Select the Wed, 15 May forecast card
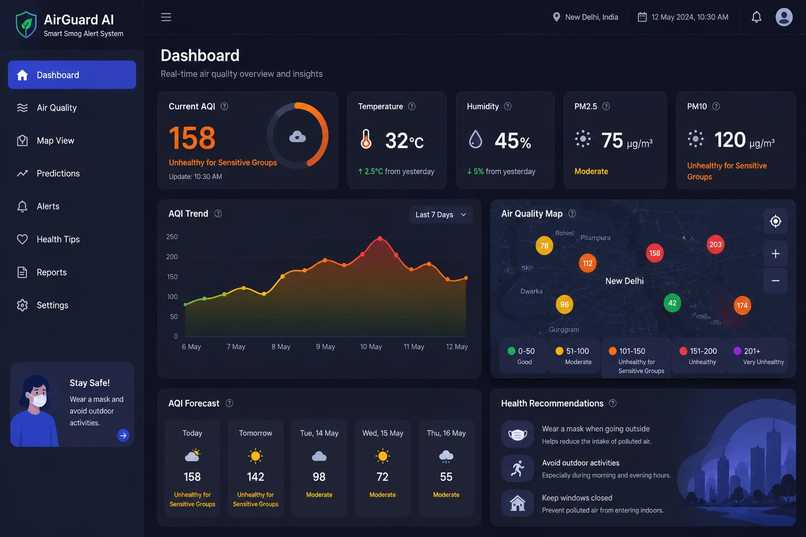 [382, 468]
